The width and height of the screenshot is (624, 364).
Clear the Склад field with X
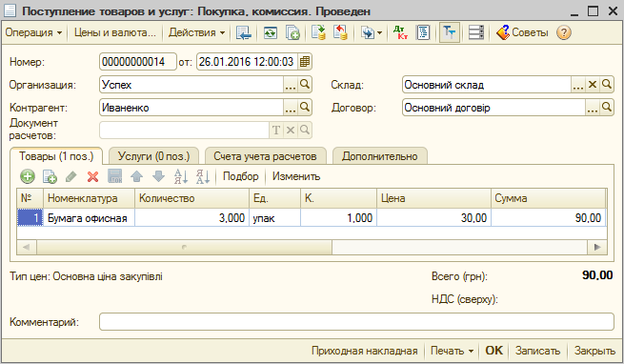click(593, 85)
